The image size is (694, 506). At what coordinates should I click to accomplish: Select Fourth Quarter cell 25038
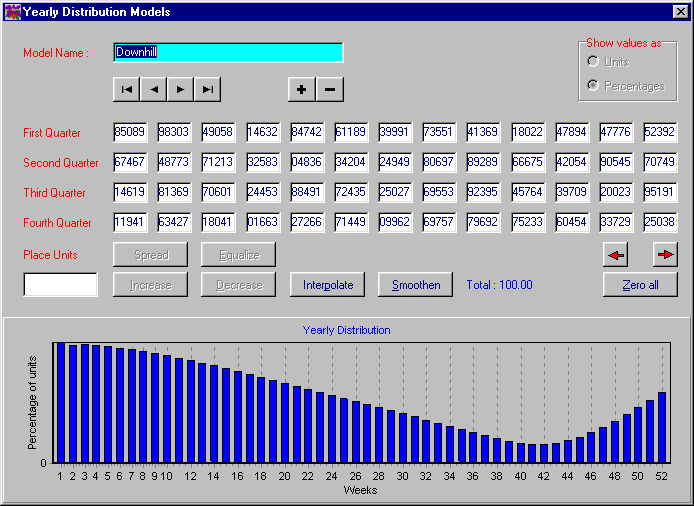(660, 222)
